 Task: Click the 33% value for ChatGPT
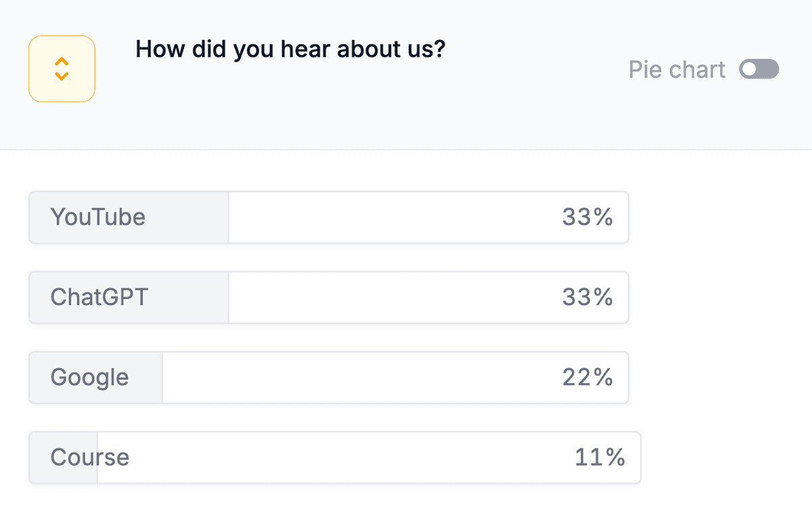[x=587, y=297]
